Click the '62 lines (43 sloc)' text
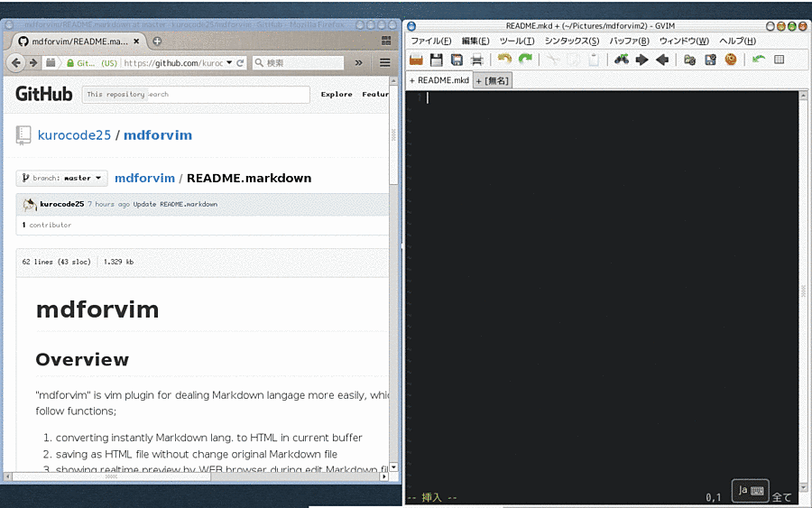Image resolution: width=812 pixels, height=508 pixels. (x=56, y=262)
